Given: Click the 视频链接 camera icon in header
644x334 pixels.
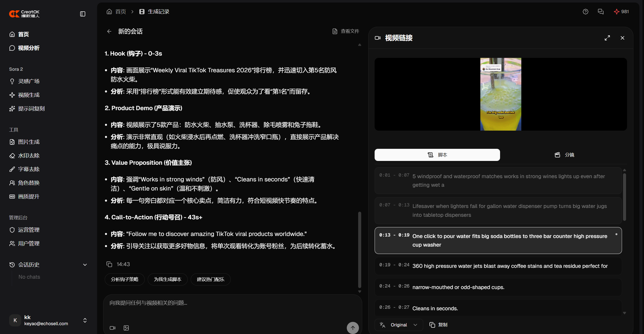Looking at the screenshot, I should 378,38.
